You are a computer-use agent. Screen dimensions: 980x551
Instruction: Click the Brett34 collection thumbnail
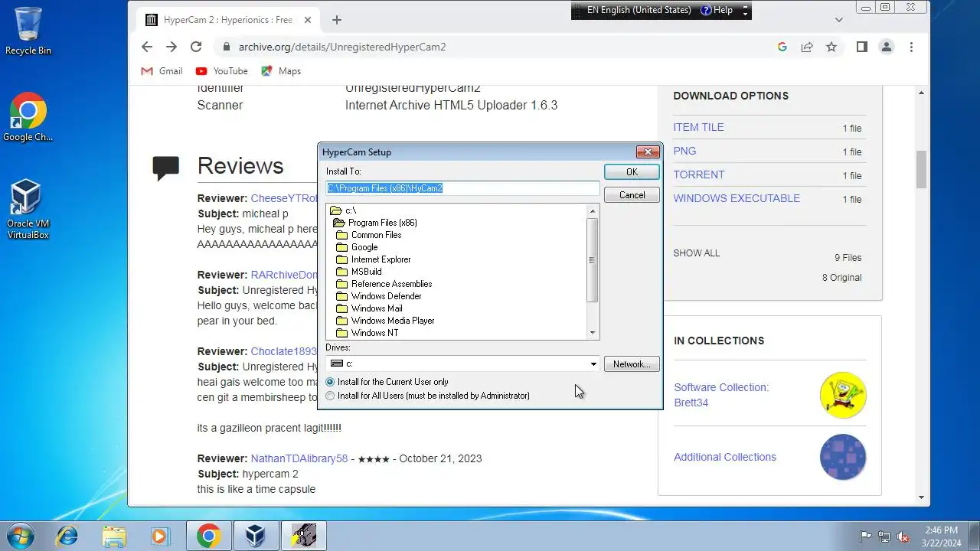point(843,396)
